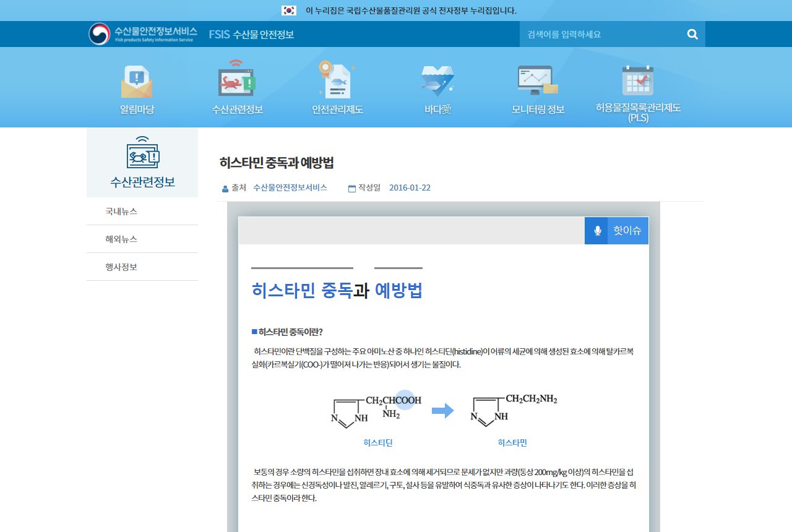The image size is (792, 532).
Task: Click the subheading 히스타민 중독이란?
Action: (x=291, y=332)
